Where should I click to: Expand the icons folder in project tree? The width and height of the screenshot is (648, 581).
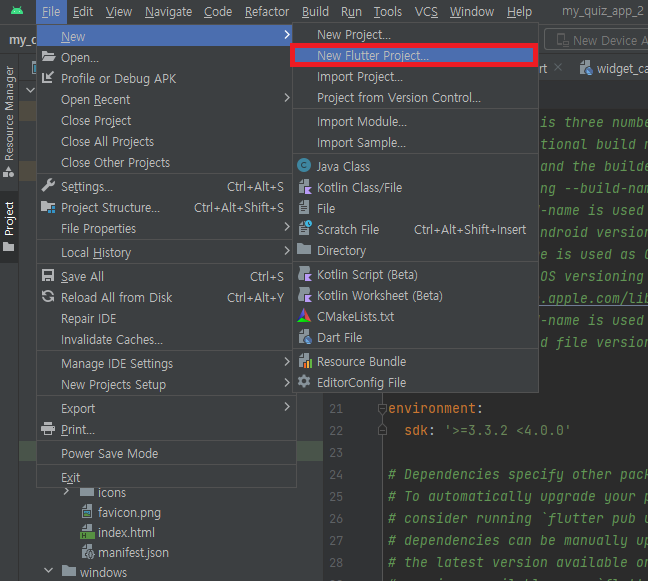coord(66,492)
